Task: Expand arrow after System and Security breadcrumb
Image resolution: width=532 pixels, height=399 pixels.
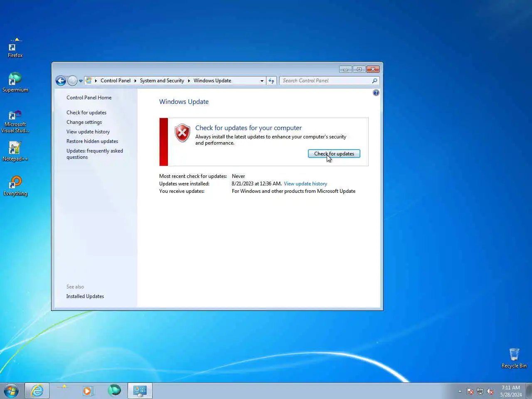Action: [189, 81]
